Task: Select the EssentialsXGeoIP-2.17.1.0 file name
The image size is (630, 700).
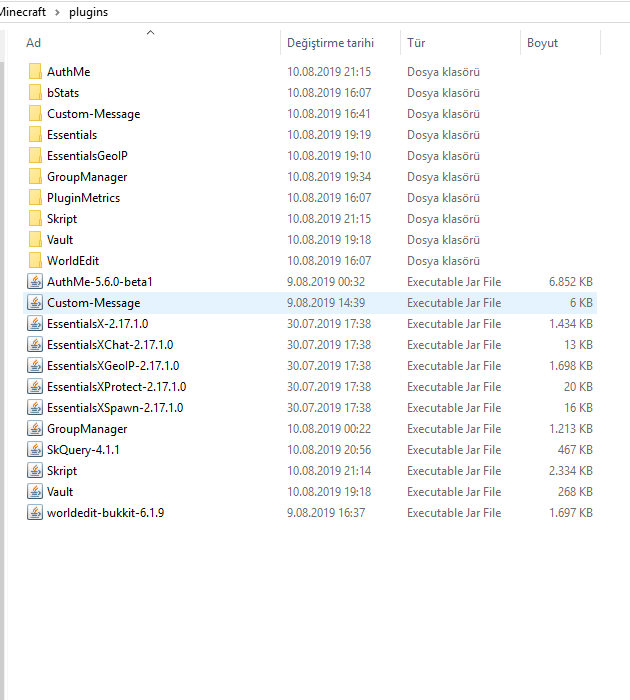Action: [113, 366]
